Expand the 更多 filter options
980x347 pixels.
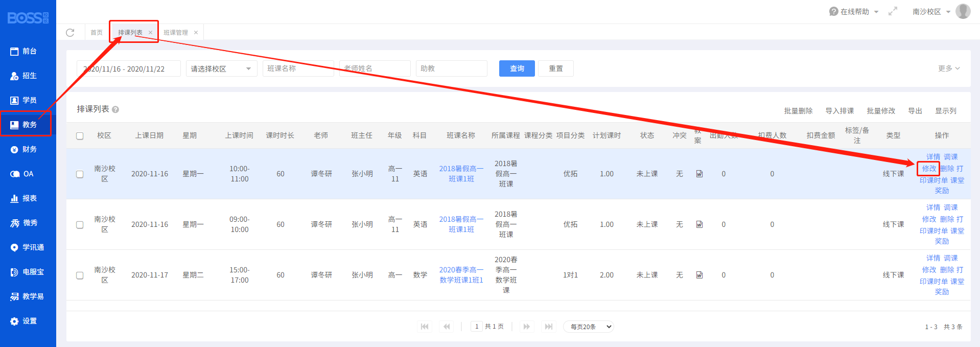tap(949, 68)
